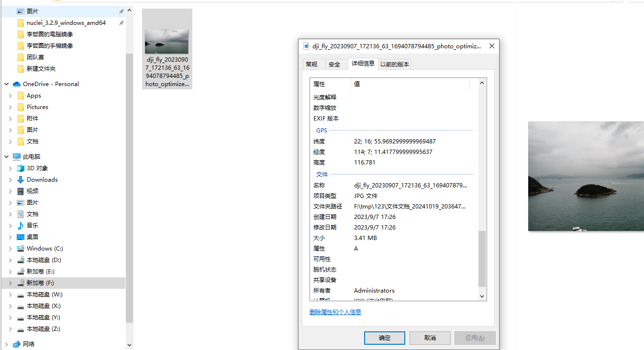Select the 经度 value 114; 7; 11.417

click(393, 152)
